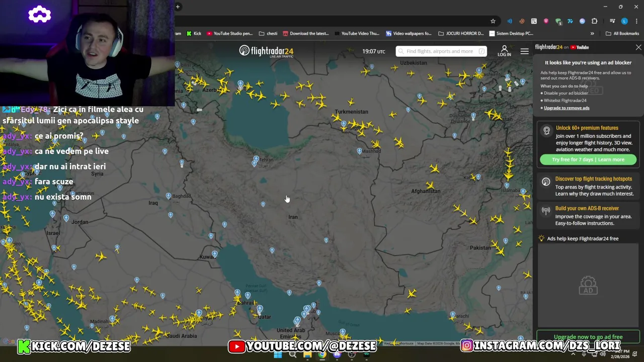Open Flightradar24 on YouTube link
This screenshot has width=644, height=362.
point(562,47)
